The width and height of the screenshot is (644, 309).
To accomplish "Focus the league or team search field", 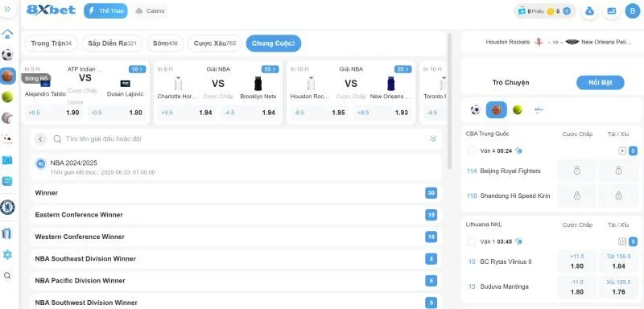I will (x=242, y=139).
